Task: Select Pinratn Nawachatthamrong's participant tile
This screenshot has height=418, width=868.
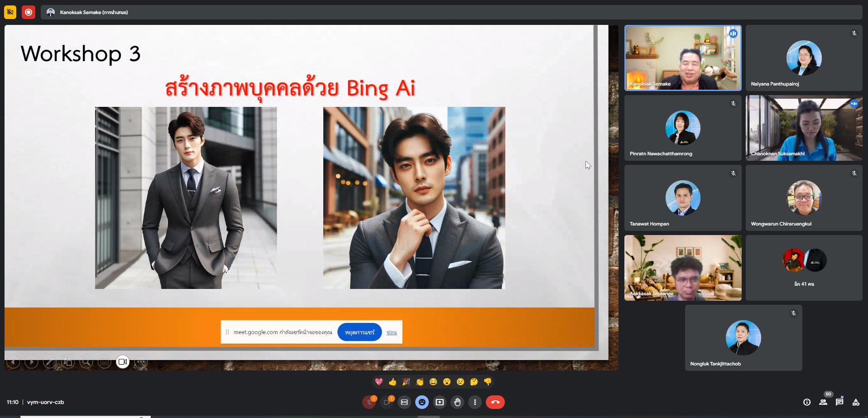Action: [x=683, y=128]
